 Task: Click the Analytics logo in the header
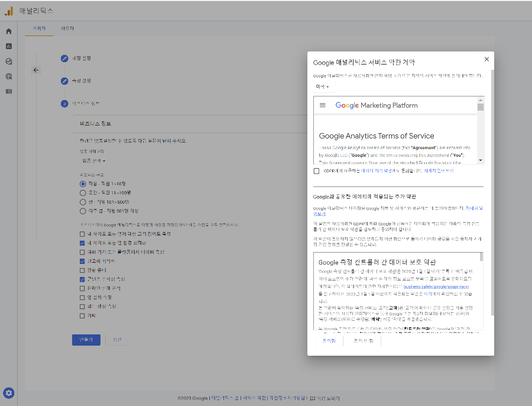click(x=9, y=11)
